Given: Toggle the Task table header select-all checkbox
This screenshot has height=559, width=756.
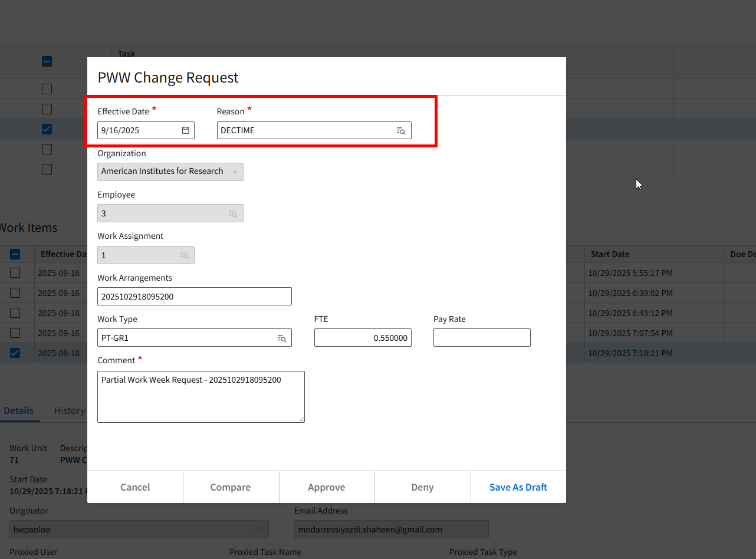Looking at the screenshot, I should (47, 61).
